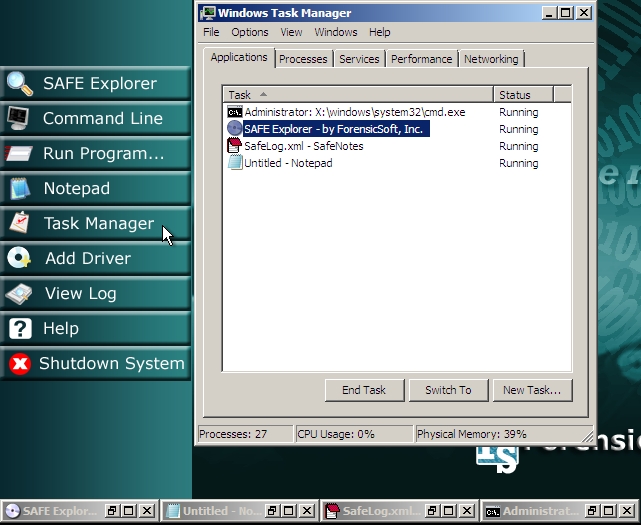Click SAFE Explor... taskbar window title
The width and height of the screenshot is (641, 525).
[60, 511]
